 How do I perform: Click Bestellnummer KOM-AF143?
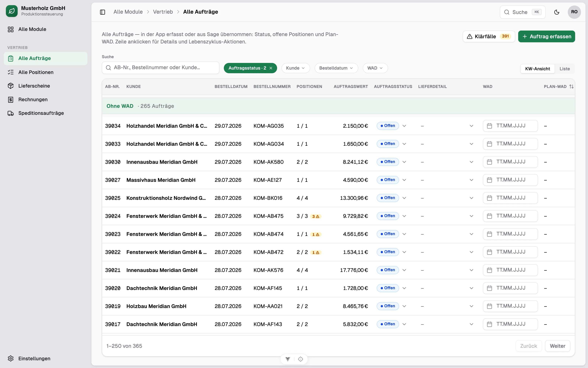268,324
